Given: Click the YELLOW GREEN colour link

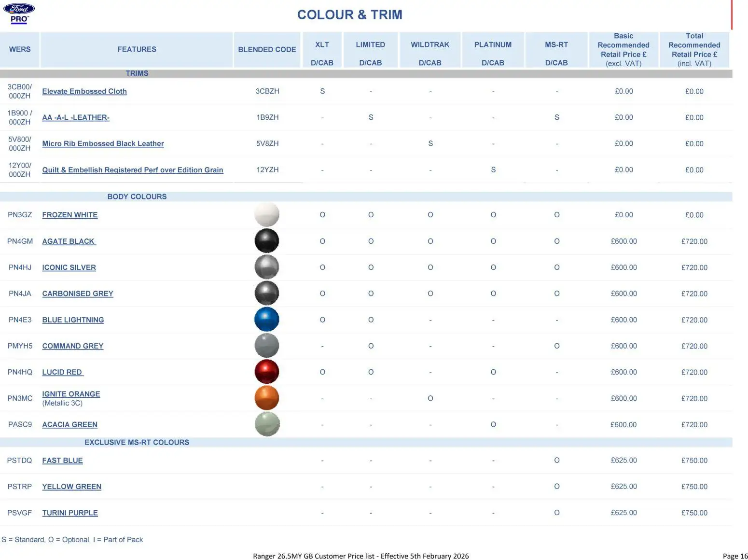Looking at the screenshot, I should tap(71, 487).
